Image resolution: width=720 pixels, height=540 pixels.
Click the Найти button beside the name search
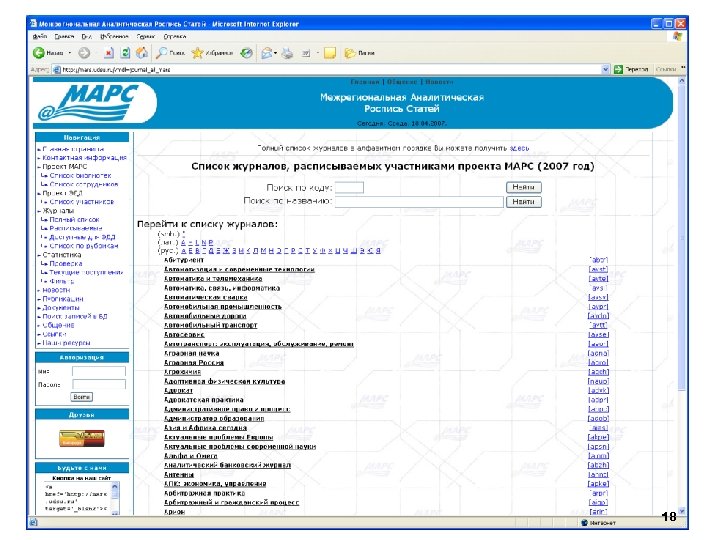[x=523, y=202]
